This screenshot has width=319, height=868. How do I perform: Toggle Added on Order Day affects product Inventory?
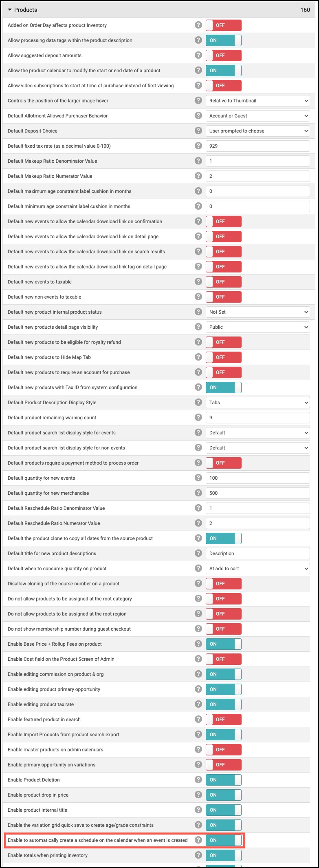(224, 25)
